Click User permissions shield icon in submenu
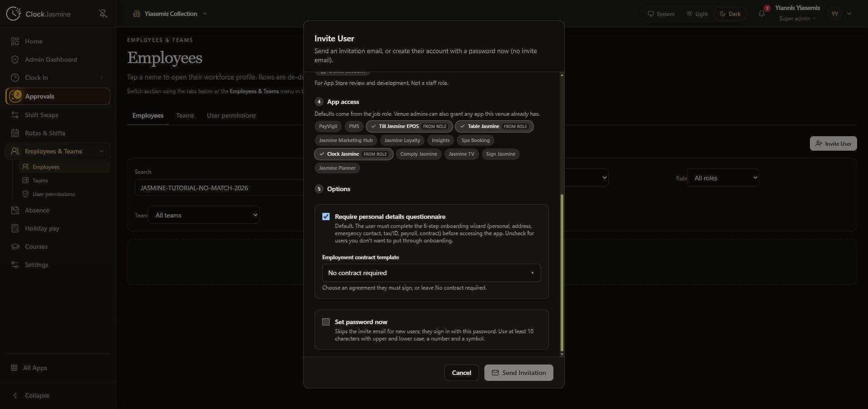Viewport: 868px width, 409px height. [25, 194]
